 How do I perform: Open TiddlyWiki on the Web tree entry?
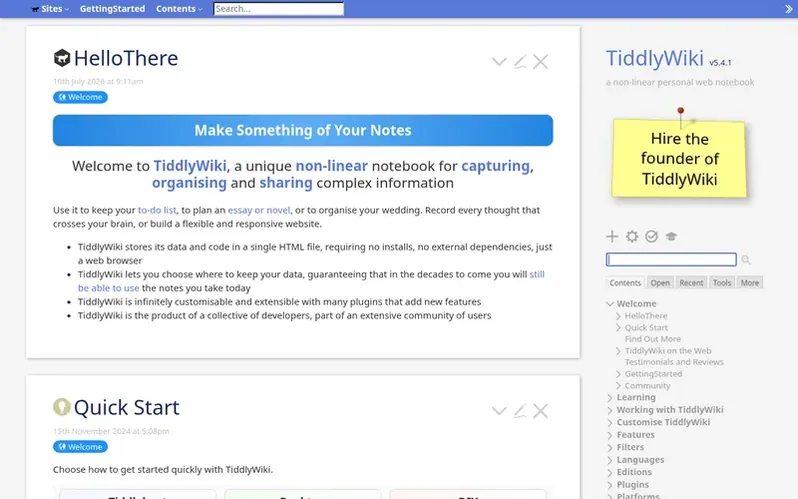668,351
